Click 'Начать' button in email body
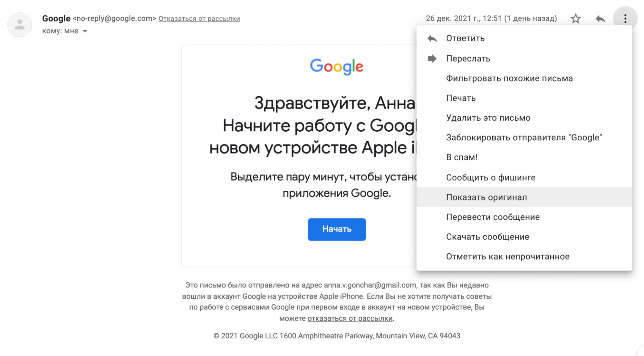The width and height of the screenshot is (644, 356). tap(336, 228)
